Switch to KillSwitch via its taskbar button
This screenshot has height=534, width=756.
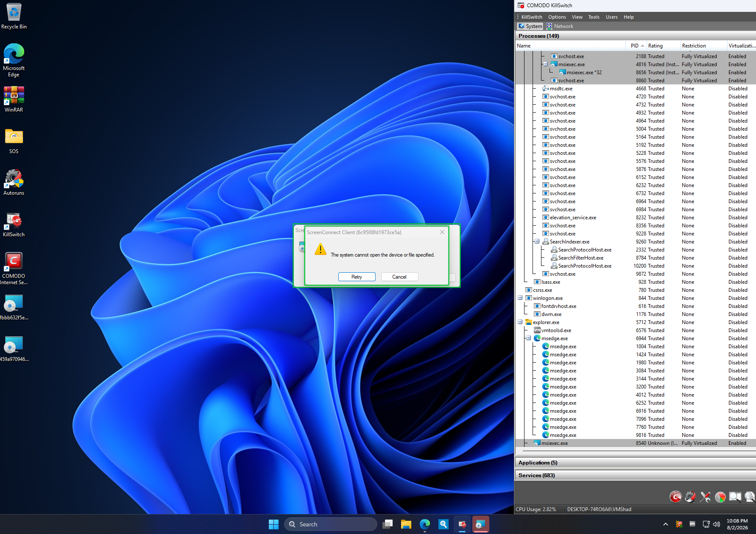[462, 524]
